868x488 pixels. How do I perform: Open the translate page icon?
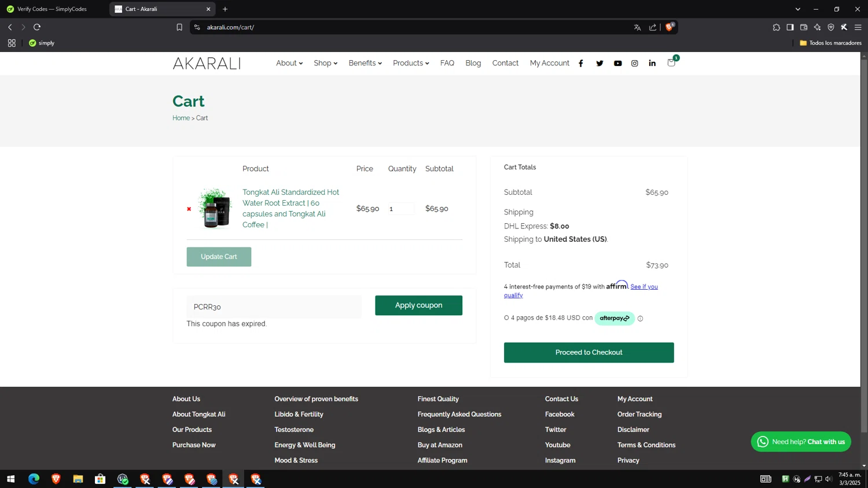637,27
